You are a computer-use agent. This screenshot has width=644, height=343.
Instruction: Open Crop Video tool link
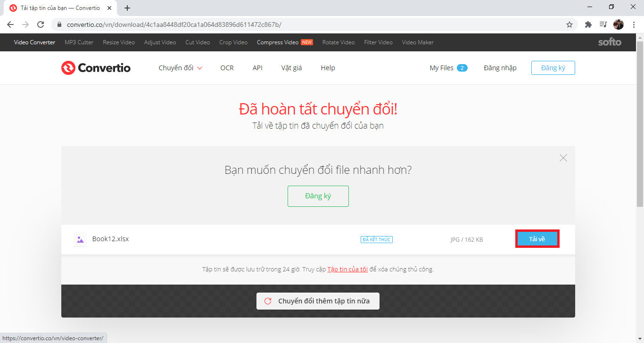tap(233, 42)
